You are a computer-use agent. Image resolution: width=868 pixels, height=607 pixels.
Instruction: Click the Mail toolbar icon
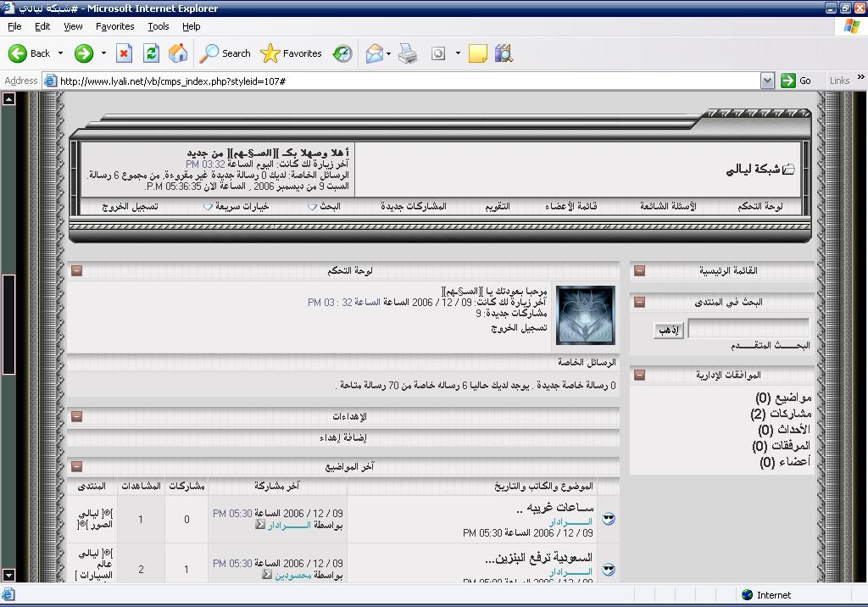[x=374, y=53]
